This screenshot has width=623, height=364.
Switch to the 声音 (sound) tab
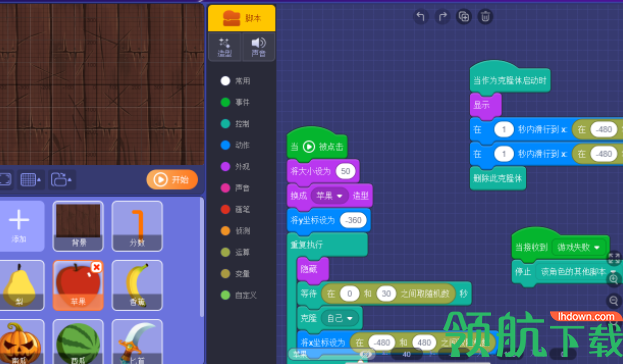coord(258,47)
